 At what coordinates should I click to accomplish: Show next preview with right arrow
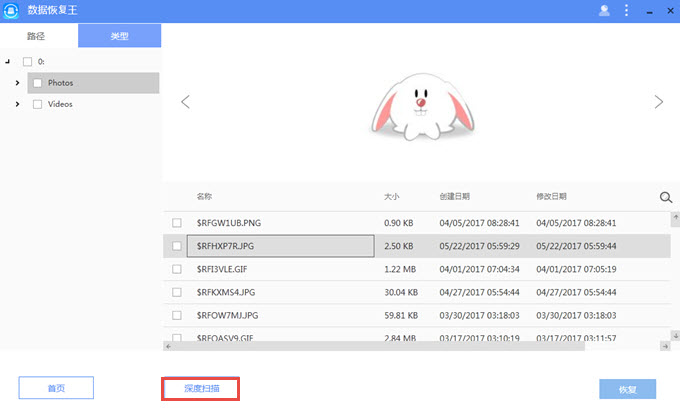658,102
